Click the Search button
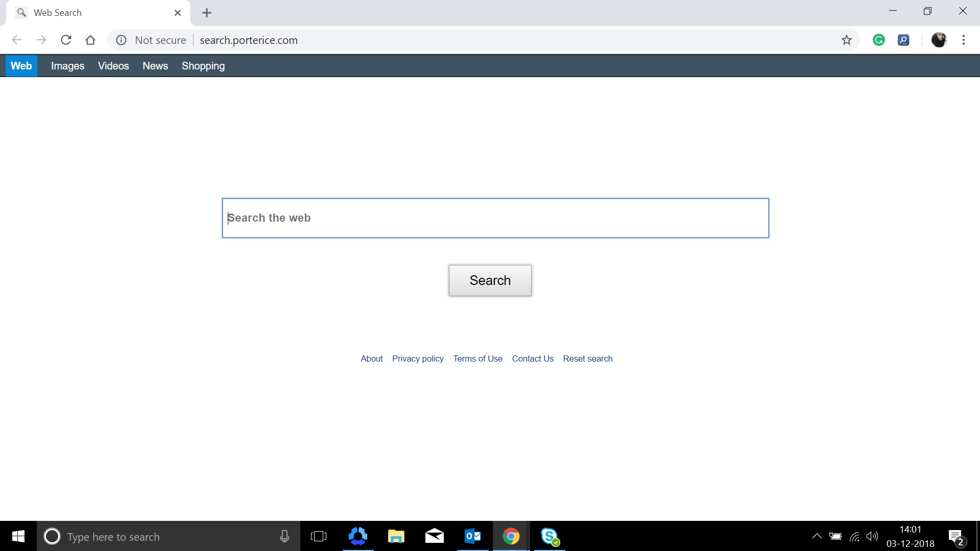Screen dimensions: 980x551 click(x=490, y=280)
